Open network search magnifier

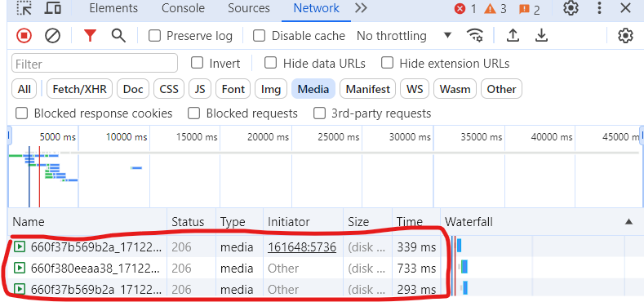[x=118, y=36]
